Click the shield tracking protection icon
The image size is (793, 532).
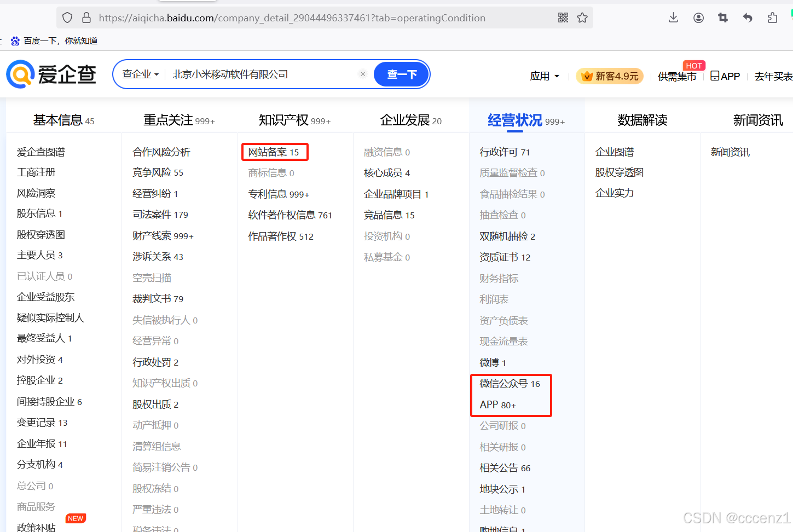coord(67,18)
